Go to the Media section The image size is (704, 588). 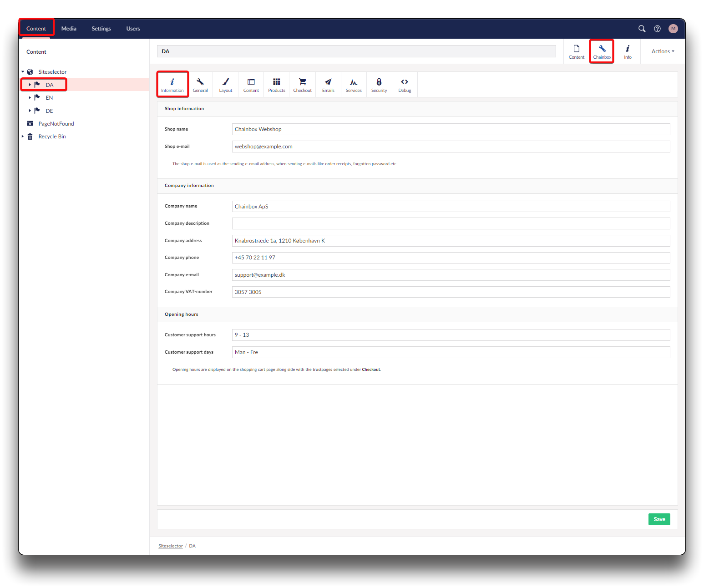click(69, 29)
